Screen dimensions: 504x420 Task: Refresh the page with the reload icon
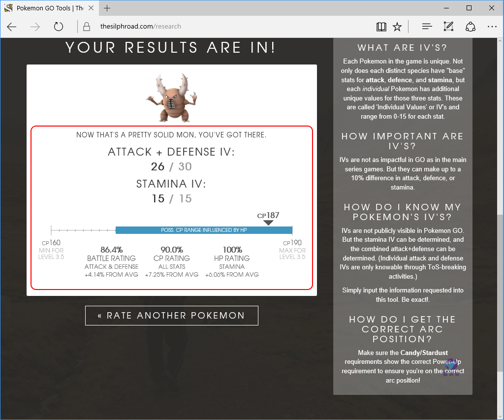click(59, 27)
